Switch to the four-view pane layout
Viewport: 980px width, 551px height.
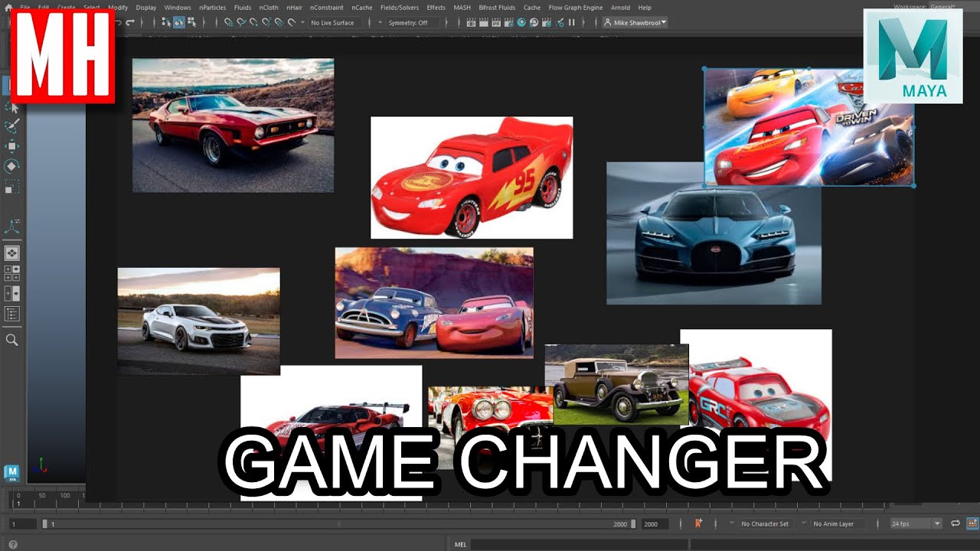coord(12,273)
